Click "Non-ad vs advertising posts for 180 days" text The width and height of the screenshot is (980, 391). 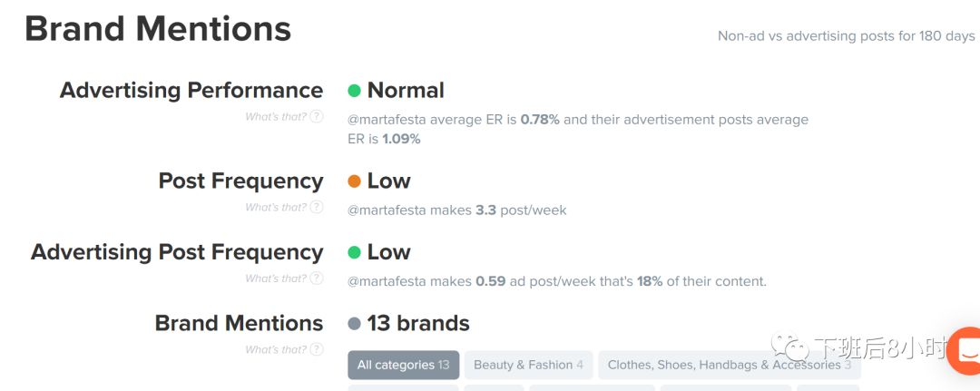[x=847, y=36]
